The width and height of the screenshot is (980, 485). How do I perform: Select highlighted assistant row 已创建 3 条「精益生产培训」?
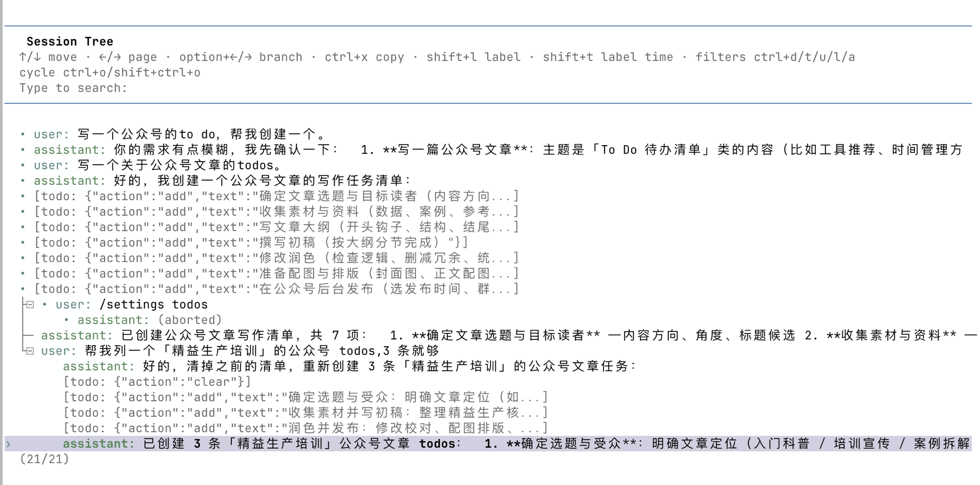tap(488, 444)
